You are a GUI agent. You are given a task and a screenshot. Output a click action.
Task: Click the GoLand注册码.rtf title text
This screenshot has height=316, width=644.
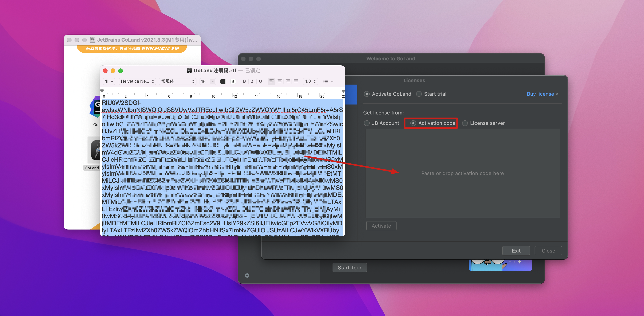(x=215, y=71)
